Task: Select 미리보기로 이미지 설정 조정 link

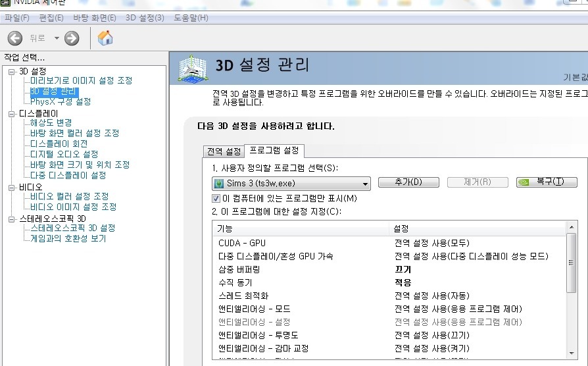Action: (x=81, y=81)
